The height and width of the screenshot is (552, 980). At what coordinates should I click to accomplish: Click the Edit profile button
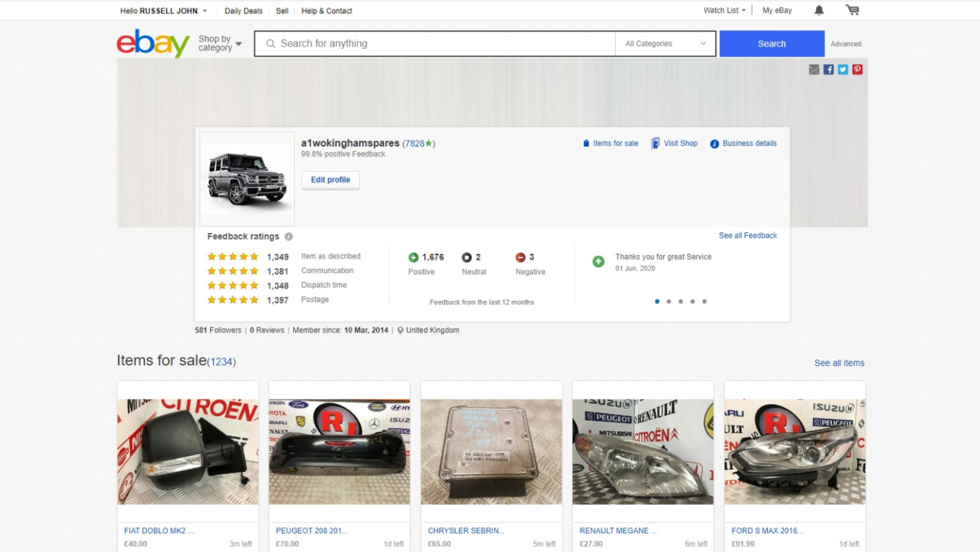pyautogui.click(x=330, y=180)
